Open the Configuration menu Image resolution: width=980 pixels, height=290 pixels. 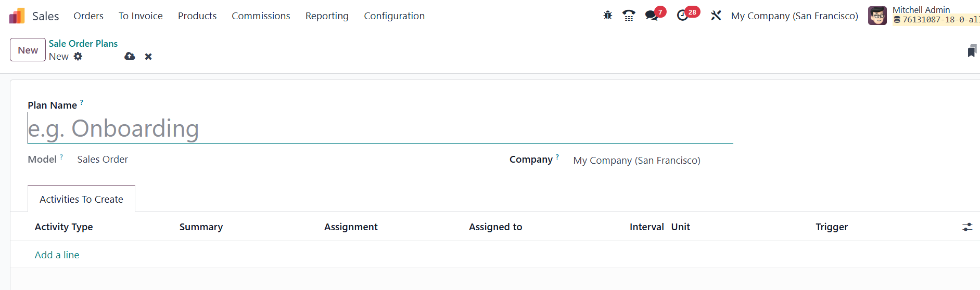coord(394,16)
